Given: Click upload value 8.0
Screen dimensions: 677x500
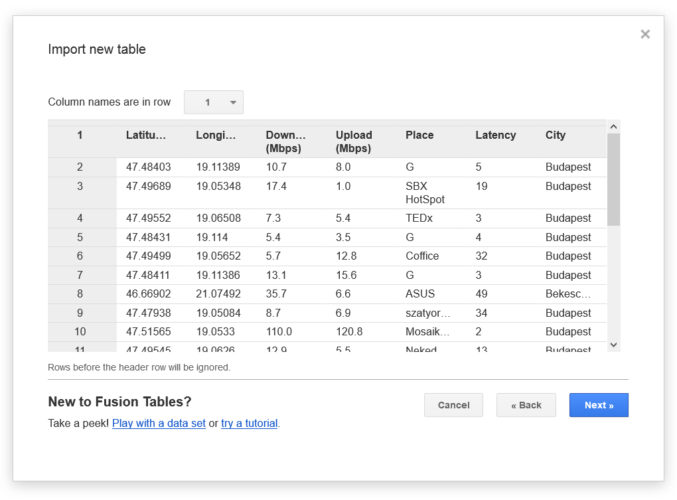Looking at the screenshot, I should tap(343, 167).
